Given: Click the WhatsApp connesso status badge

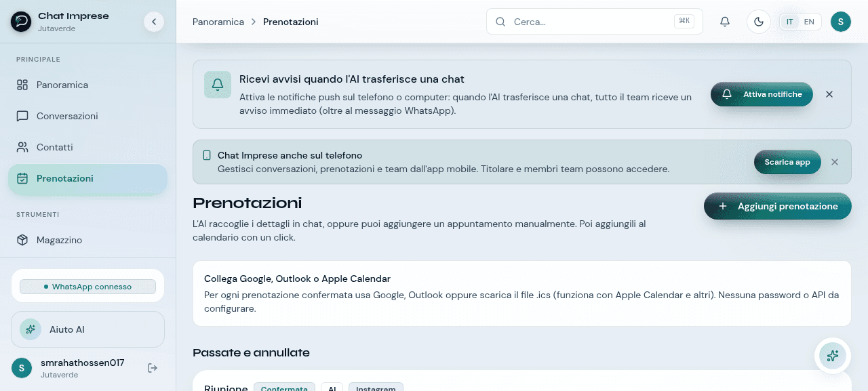Looking at the screenshot, I should coord(87,287).
